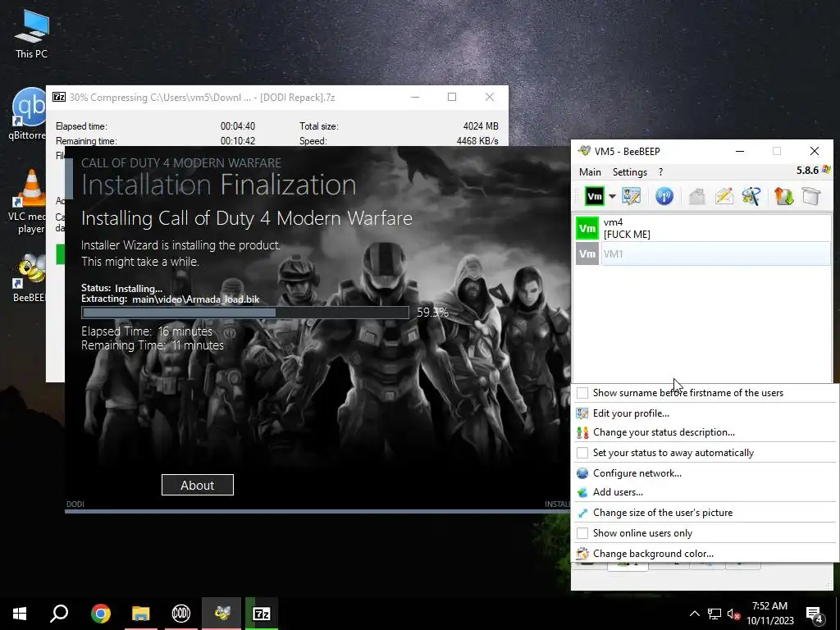Open the ? help menu in BeeBEEP
This screenshot has width=840, height=630.
click(x=660, y=172)
